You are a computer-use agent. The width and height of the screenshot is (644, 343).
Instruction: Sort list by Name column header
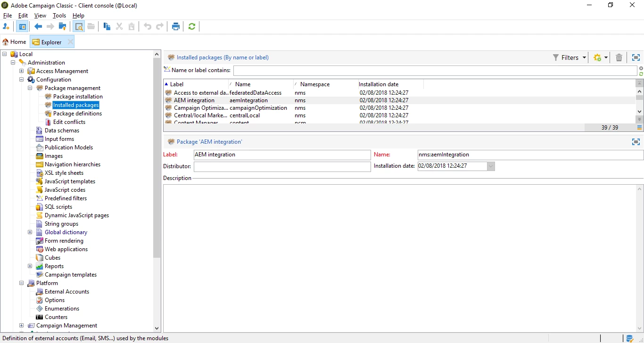tap(261, 84)
